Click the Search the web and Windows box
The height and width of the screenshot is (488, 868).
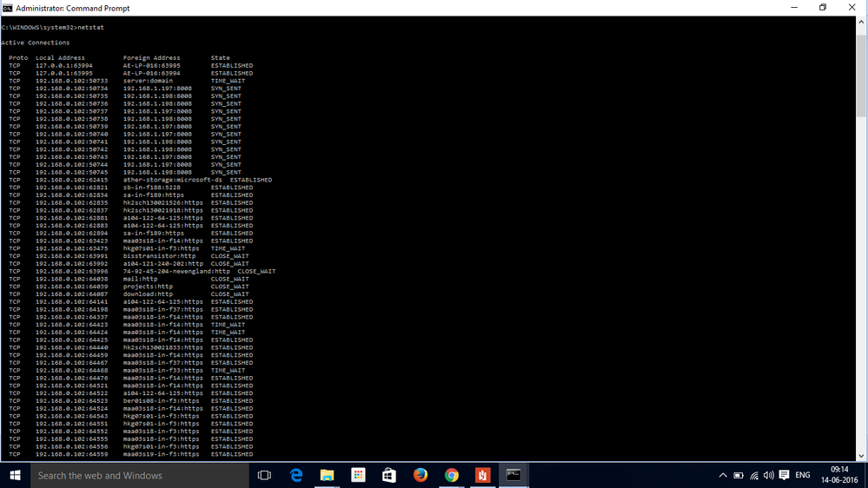pyautogui.click(x=140, y=475)
